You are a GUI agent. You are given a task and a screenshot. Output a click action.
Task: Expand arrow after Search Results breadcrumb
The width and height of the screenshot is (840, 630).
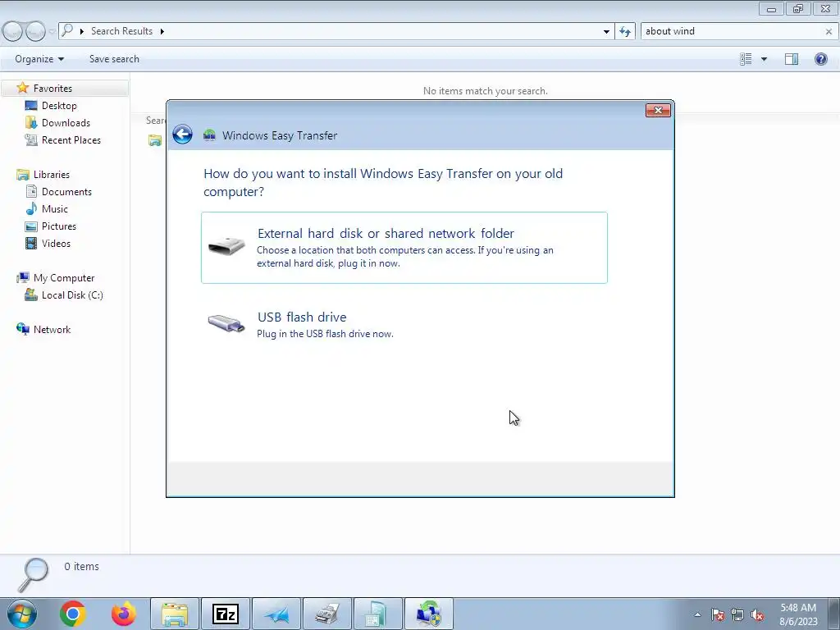click(x=162, y=32)
